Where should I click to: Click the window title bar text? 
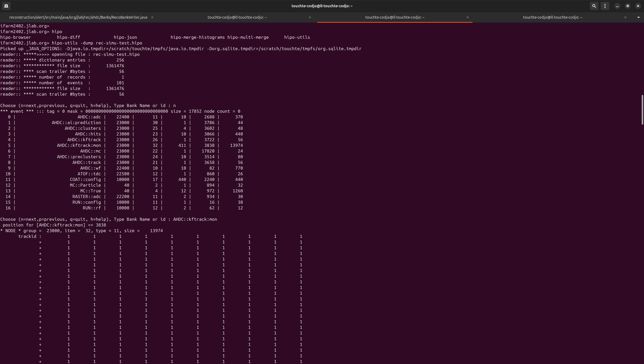point(322,6)
